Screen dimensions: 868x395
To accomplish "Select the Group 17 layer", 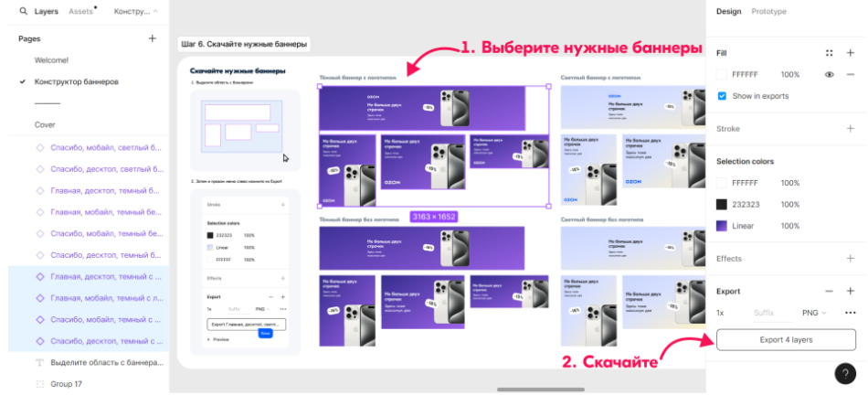I will coord(67,384).
